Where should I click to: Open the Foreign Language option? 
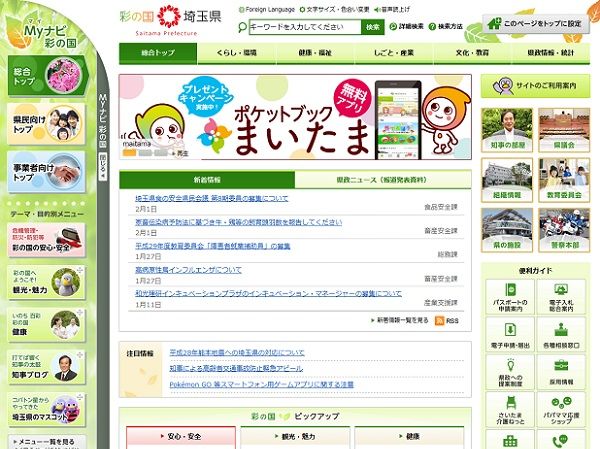click(x=267, y=10)
